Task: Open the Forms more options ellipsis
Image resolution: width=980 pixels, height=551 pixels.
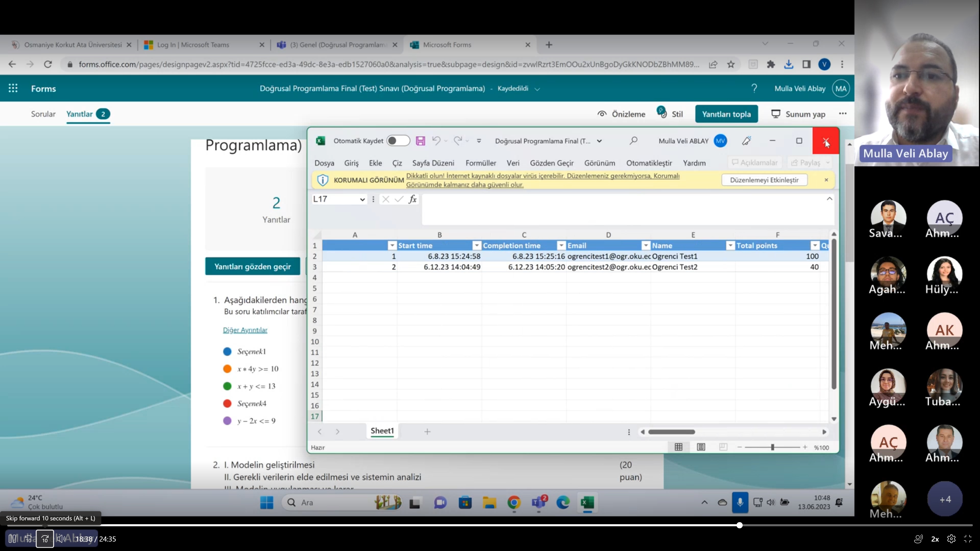Action: click(843, 113)
